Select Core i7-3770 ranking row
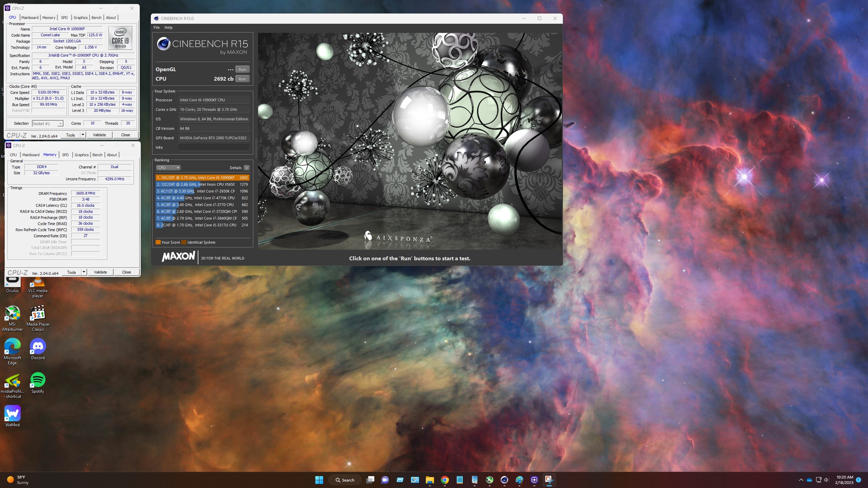This screenshot has height=488, width=868. [202, 205]
